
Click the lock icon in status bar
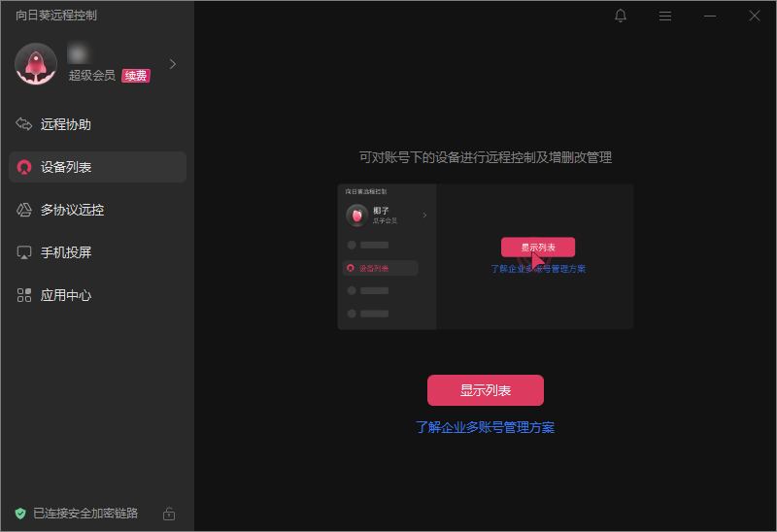169,514
